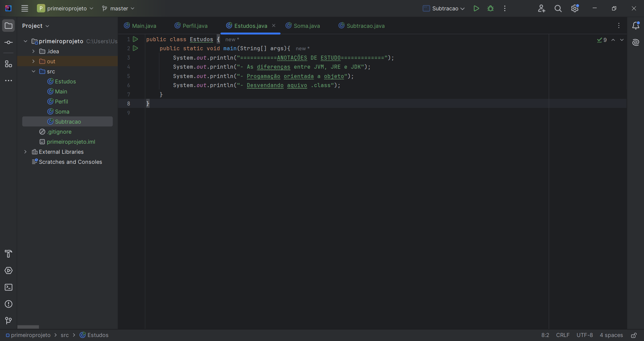The image size is (644, 341).
Task: Open the Build tool window
Action: point(8,254)
